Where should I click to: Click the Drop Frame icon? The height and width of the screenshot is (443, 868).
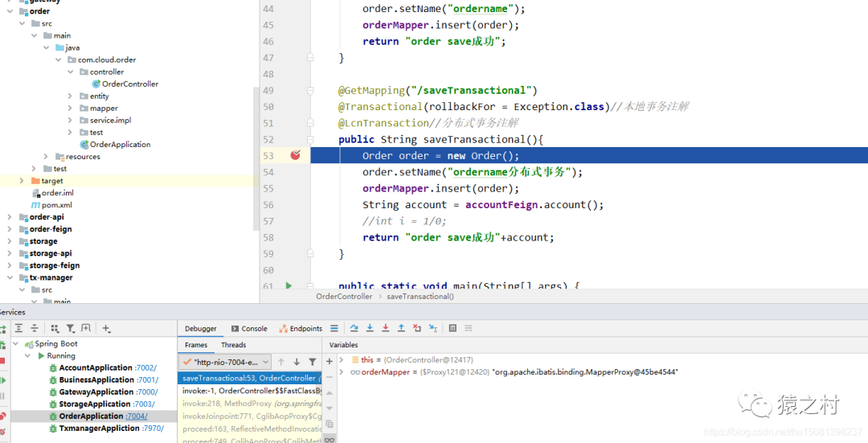(417, 328)
